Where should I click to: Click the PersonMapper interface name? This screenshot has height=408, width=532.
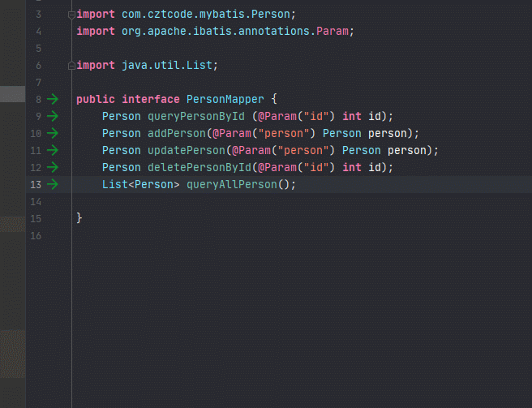tap(225, 99)
